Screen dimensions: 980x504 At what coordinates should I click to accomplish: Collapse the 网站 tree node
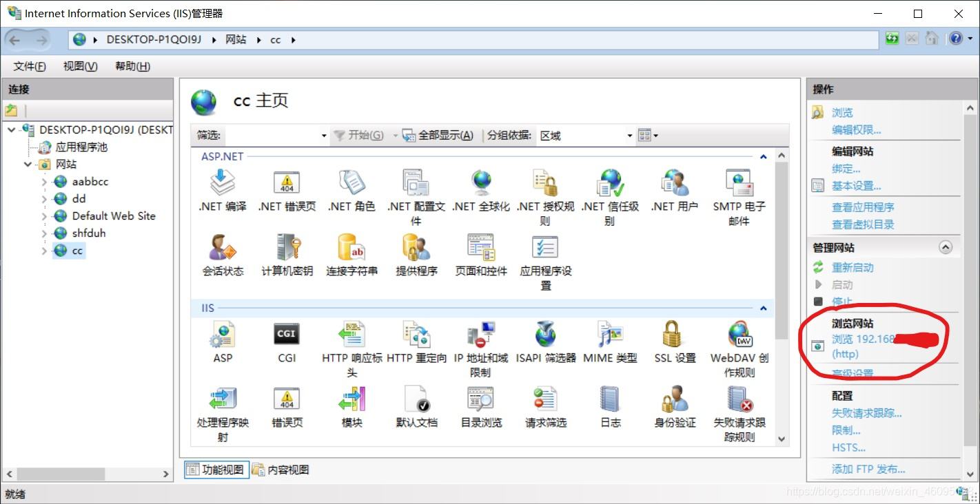click(28, 165)
